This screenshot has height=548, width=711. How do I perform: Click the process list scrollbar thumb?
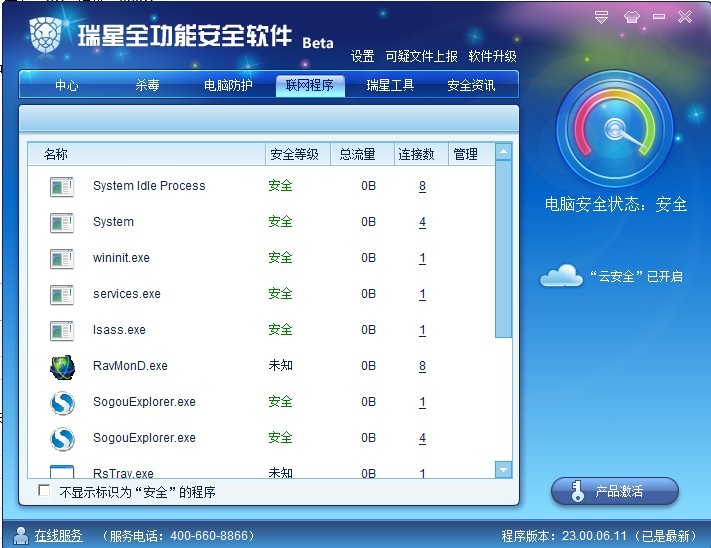click(x=503, y=249)
